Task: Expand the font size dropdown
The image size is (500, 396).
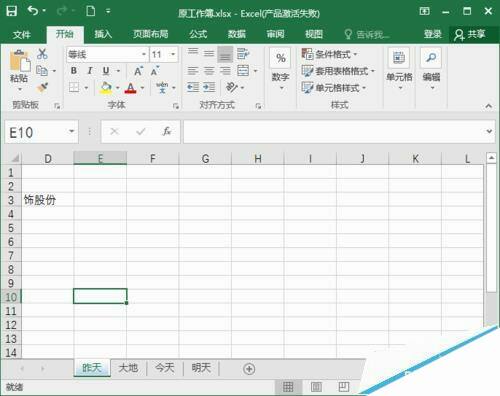Action: (173, 54)
